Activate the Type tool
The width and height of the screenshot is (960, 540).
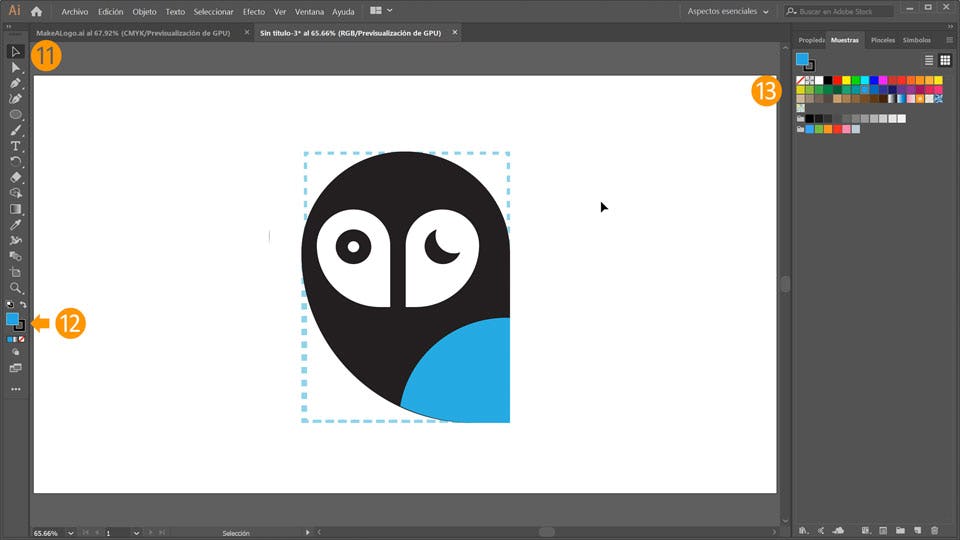pos(16,146)
